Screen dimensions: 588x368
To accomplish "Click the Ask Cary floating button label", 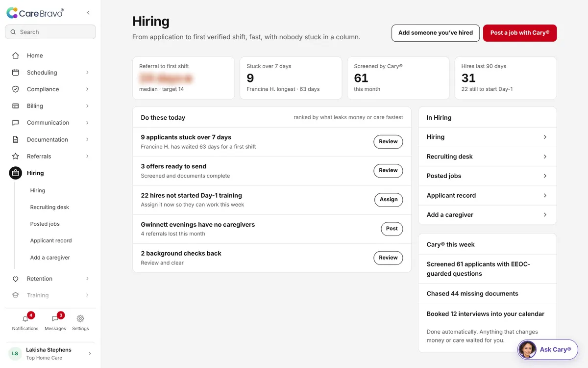I will (556, 350).
